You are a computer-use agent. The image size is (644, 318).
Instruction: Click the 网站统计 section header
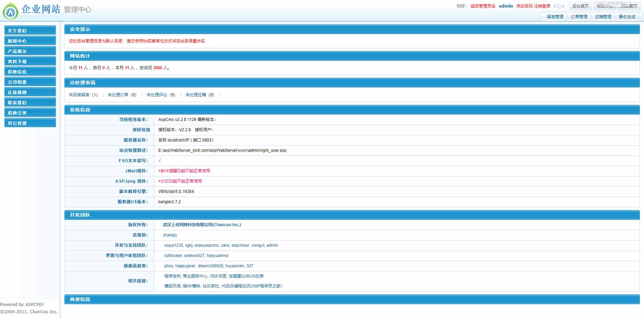point(352,56)
